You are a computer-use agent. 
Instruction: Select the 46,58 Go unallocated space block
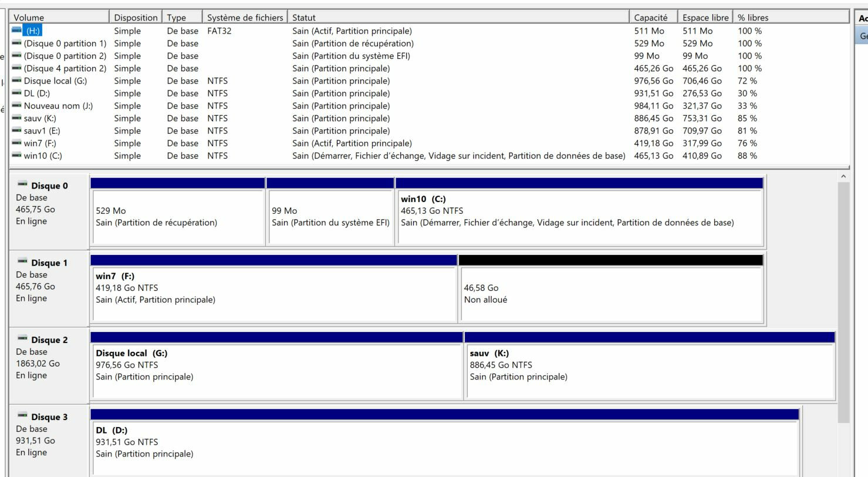(x=611, y=289)
